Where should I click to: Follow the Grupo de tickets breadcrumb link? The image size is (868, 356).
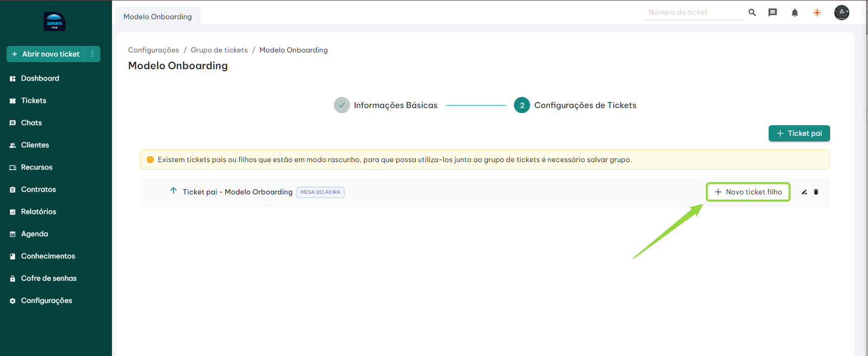pyautogui.click(x=219, y=50)
